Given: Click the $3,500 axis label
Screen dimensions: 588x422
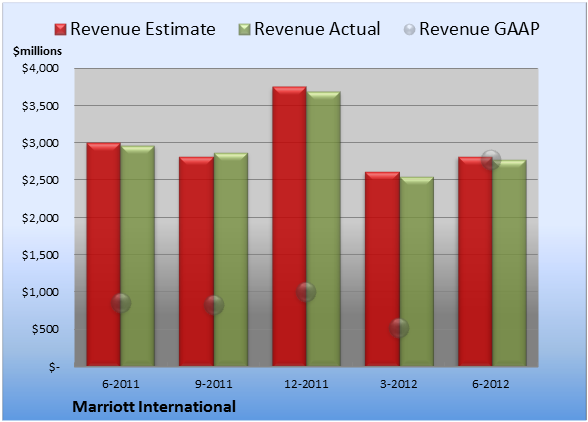Looking at the screenshot, I should click(40, 106).
